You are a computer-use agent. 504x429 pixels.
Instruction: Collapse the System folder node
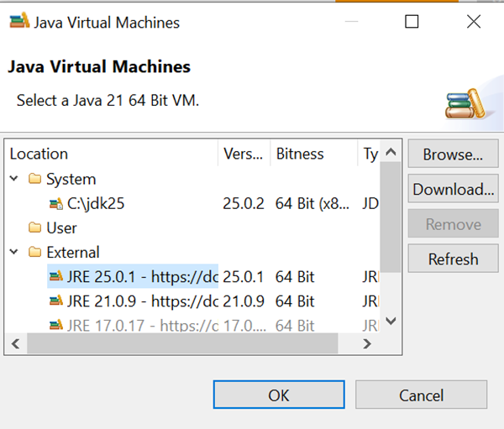click(13, 178)
